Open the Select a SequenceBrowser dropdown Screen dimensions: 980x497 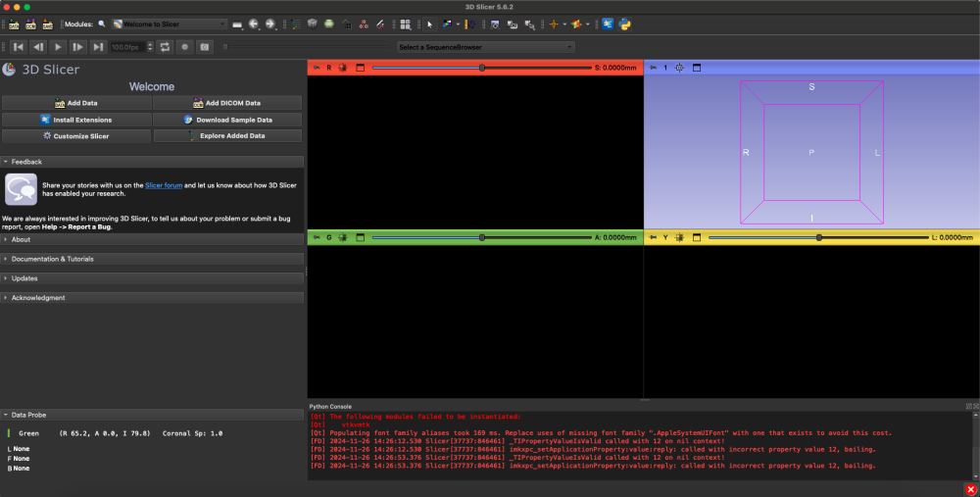(x=485, y=47)
